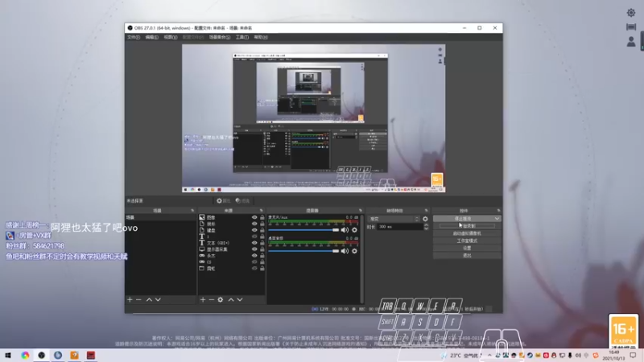
Task: Hide the 永杰 source using its eye icon
Action: pyautogui.click(x=254, y=256)
